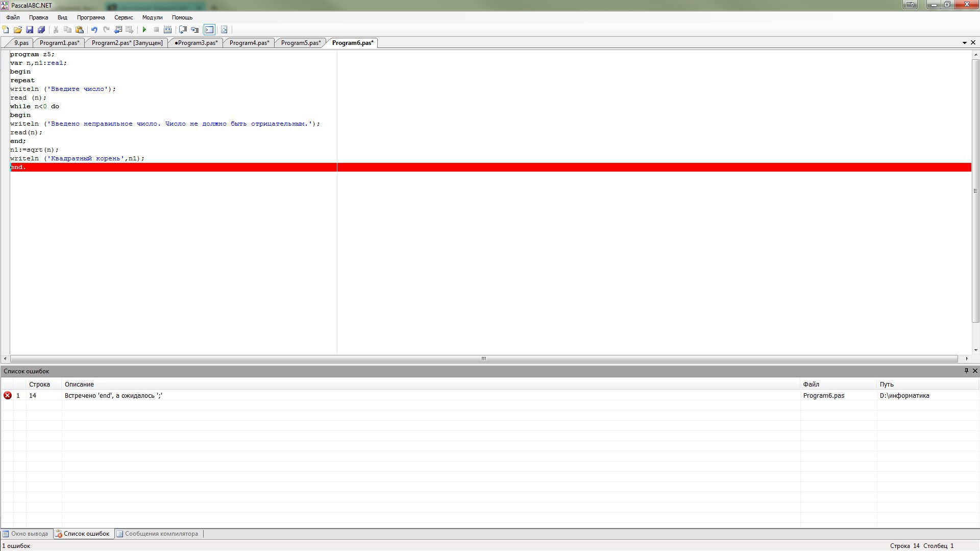The image size is (980, 551).
Task: Toggle the output window toolbar button
Action: pyautogui.click(x=209, y=30)
